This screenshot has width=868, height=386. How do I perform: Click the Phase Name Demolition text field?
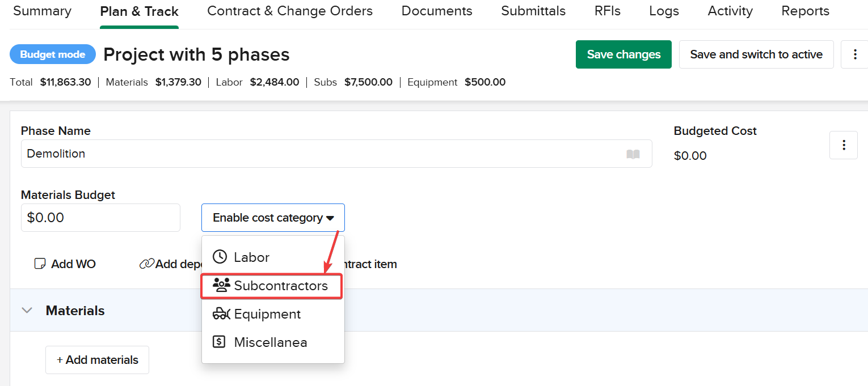click(x=323, y=154)
